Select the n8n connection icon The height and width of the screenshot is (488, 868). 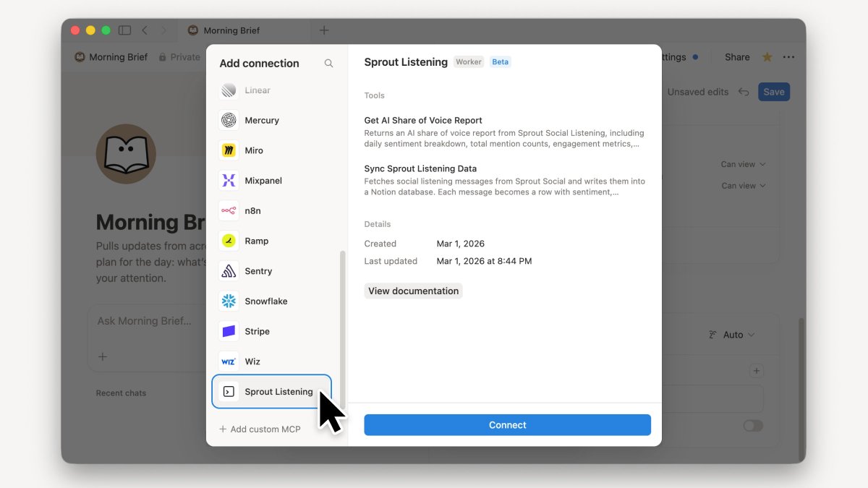coord(229,211)
